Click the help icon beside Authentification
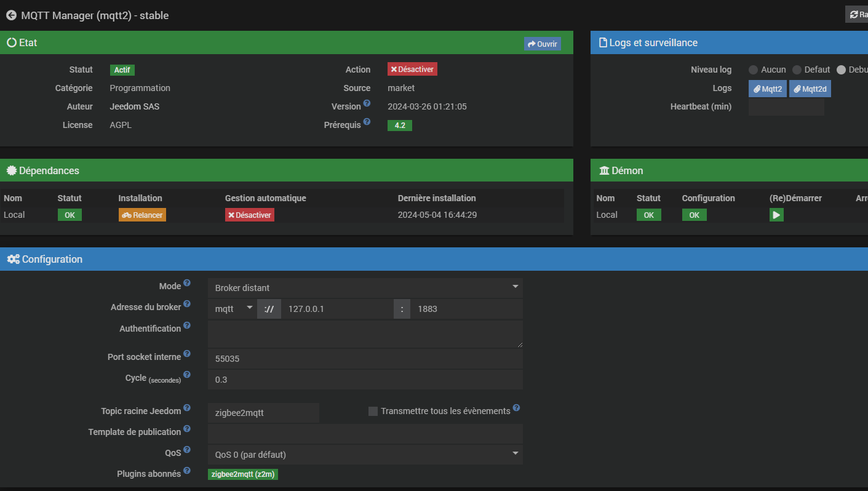The image size is (868, 491). (187, 325)
